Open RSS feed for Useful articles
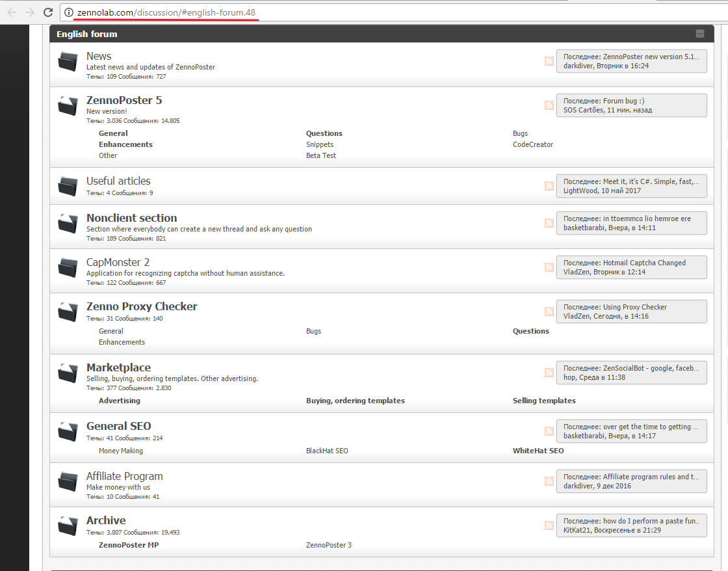 coord(549,186)
